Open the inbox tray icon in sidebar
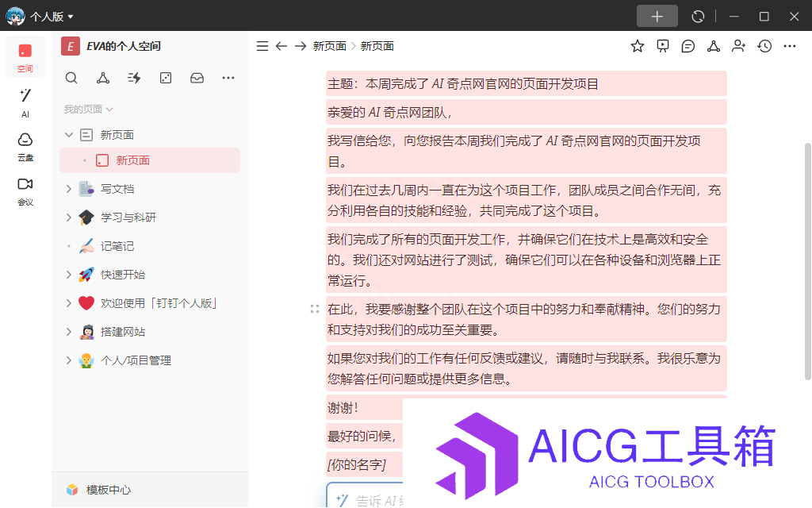 tap(197, 78)
